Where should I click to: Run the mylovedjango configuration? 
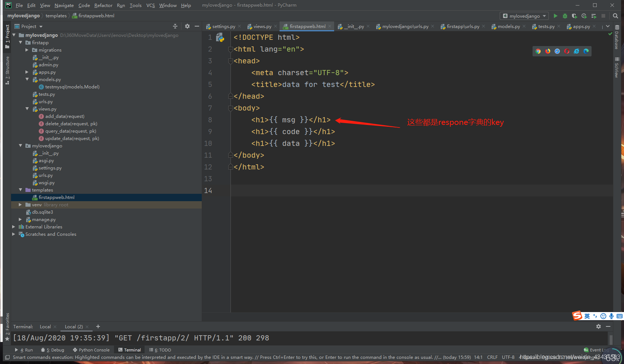555,16
